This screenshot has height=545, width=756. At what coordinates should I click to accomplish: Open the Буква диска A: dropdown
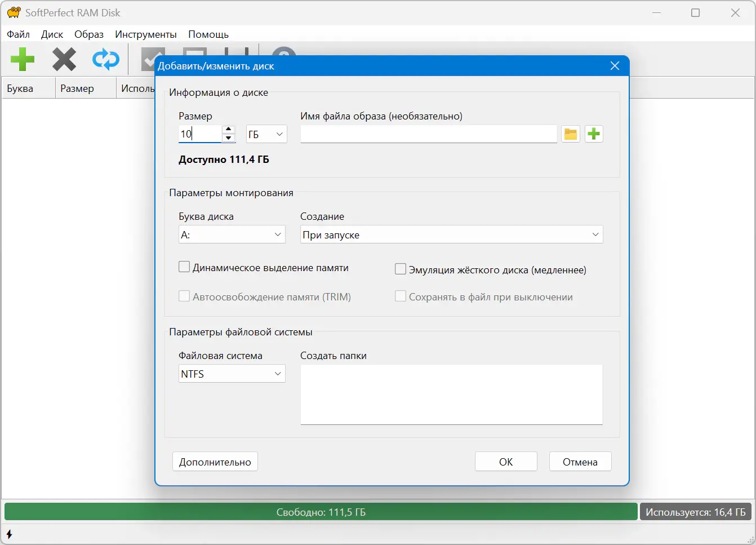point(232,234)
